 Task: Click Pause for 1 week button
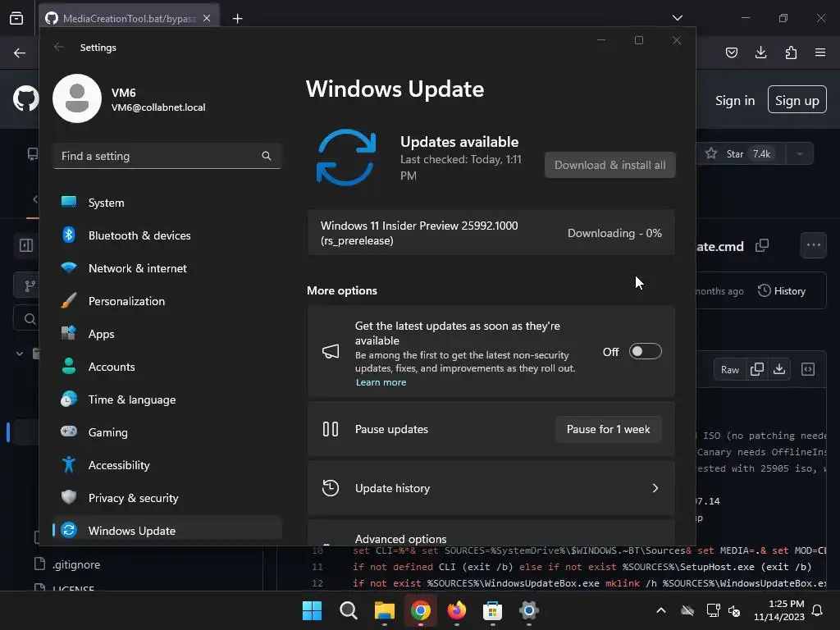(608, 429)
